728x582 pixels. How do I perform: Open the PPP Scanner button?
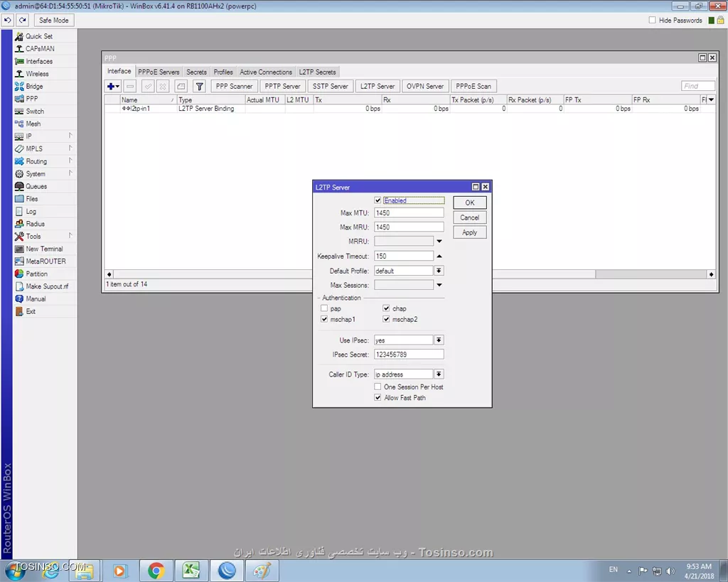(234, 86)
